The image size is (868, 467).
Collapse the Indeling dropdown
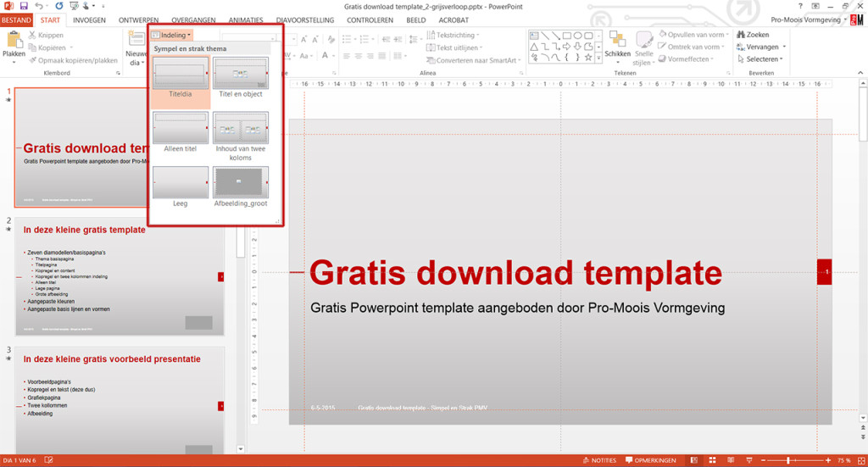(171, 35)
